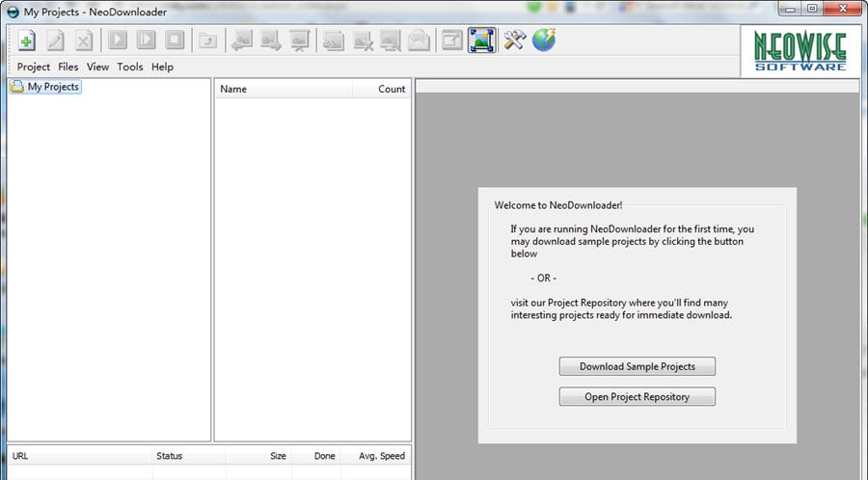Click the greyed Slideshow easel icon

[x=300, y=40]
